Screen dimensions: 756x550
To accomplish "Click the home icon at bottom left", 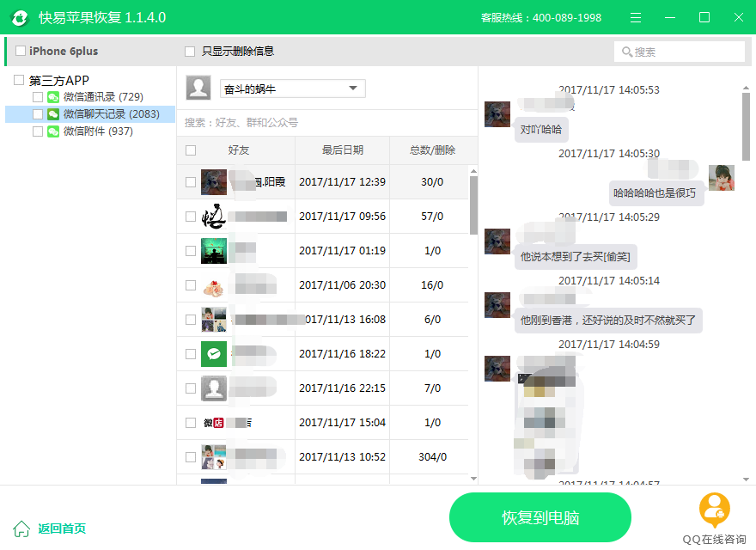I will click(x=21, y=529).
